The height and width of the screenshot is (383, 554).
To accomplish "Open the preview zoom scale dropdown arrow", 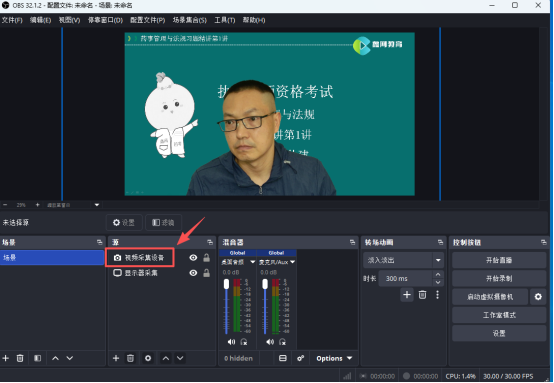I will click(97, 205).
